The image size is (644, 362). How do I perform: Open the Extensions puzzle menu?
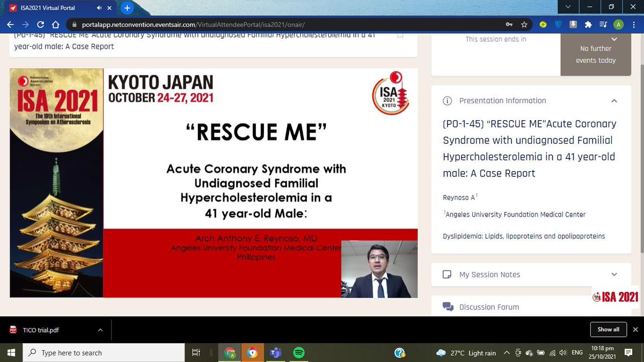[x=588, y=25]
